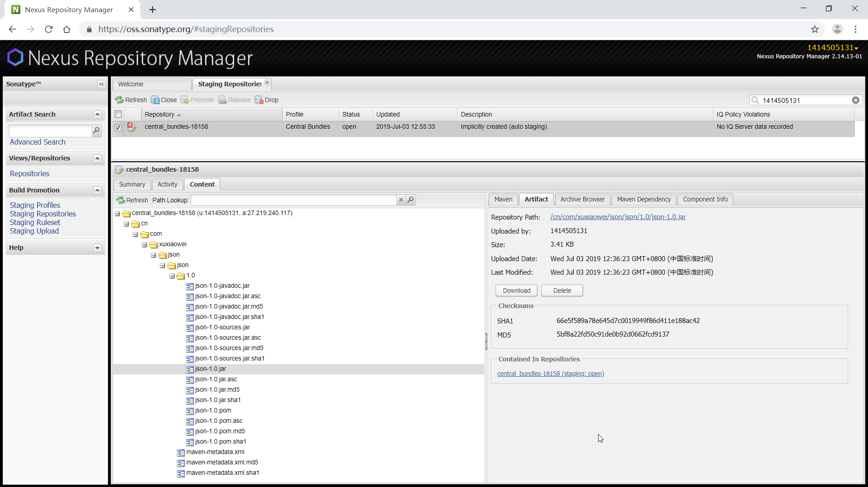Switch to the Welcome tab

[152, 84]
